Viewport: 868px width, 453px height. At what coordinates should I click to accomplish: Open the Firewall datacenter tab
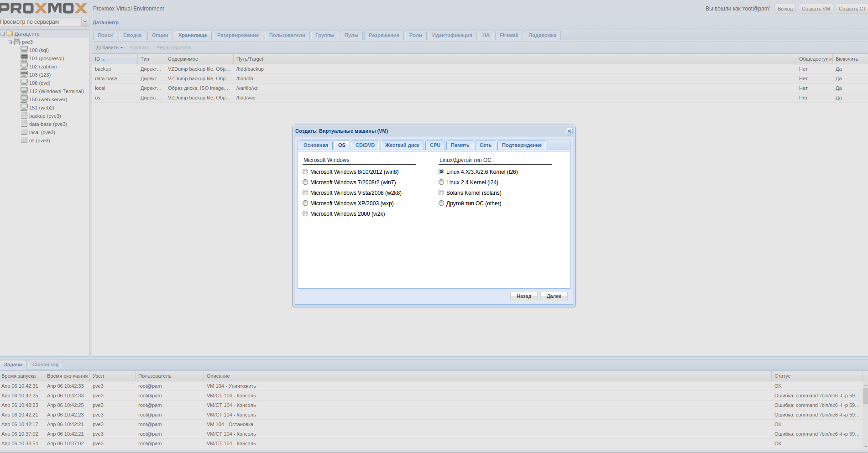[x=508, y=35]
